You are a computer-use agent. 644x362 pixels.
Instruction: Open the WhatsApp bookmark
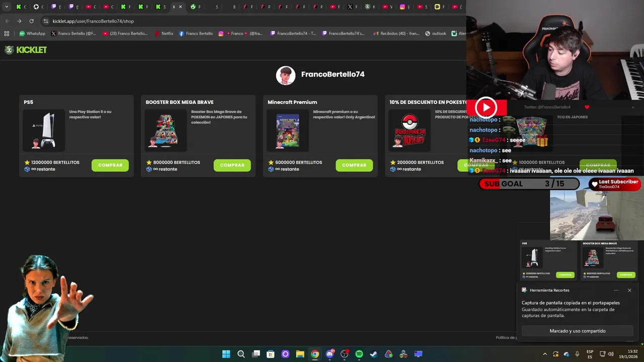point(32,34)
